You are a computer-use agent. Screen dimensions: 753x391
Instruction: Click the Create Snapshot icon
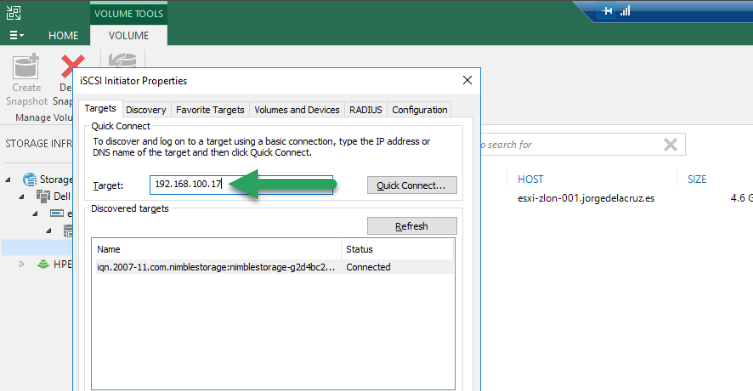click(x=26, y=66)
